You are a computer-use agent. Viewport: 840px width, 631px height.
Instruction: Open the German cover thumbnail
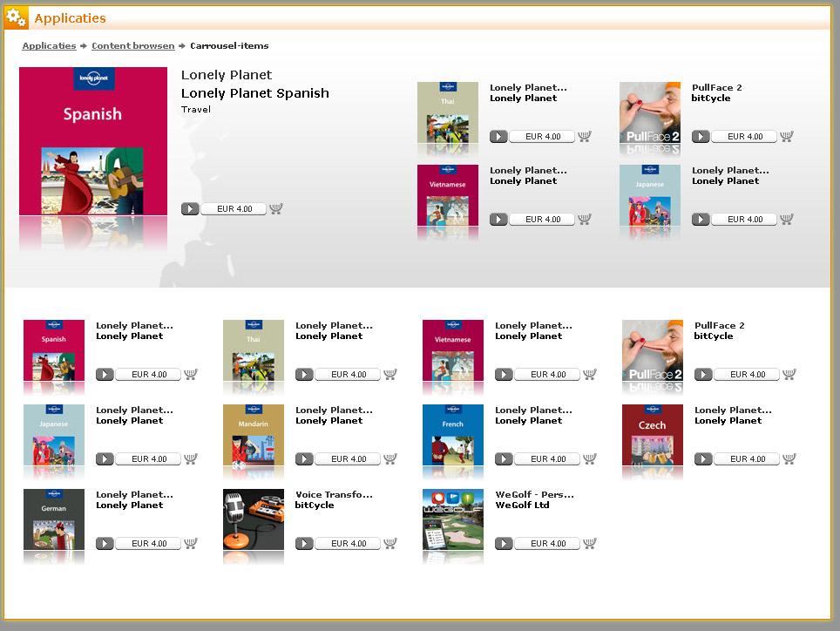[x=54, y=519]
